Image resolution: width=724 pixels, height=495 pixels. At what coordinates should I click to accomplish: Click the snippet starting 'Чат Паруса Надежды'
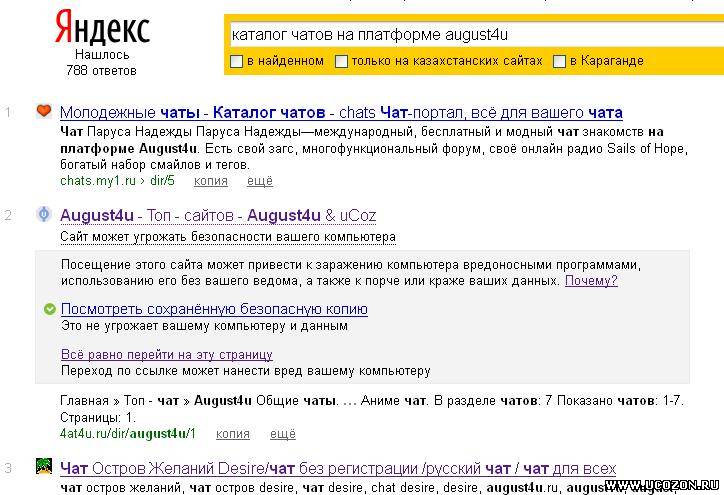pos(374,148)
